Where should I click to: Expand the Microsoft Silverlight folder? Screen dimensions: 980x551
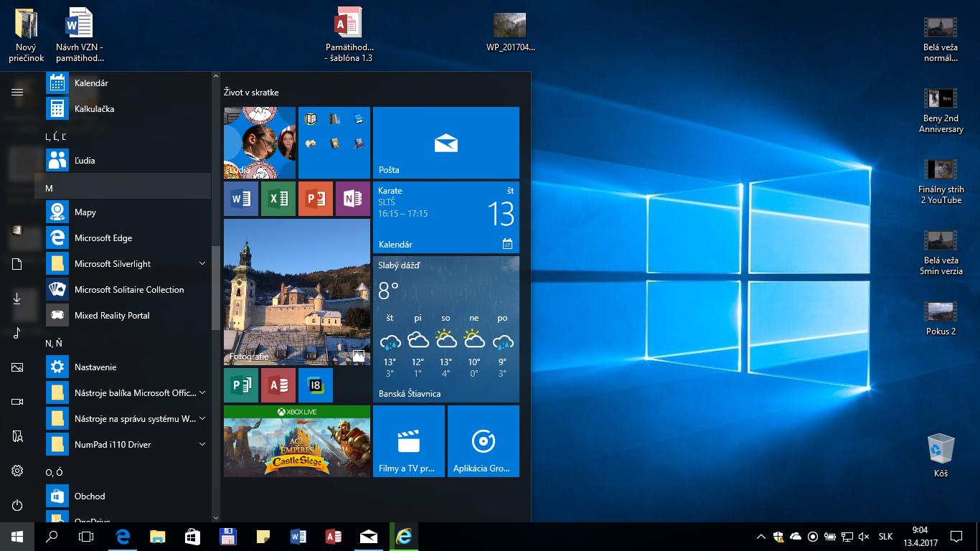click(202, 264)
